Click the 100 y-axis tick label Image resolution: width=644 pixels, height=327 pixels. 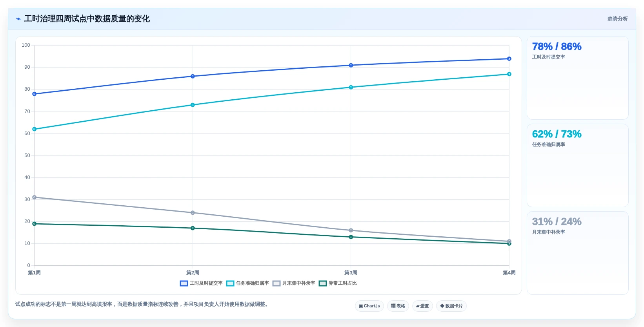point(26,45)
